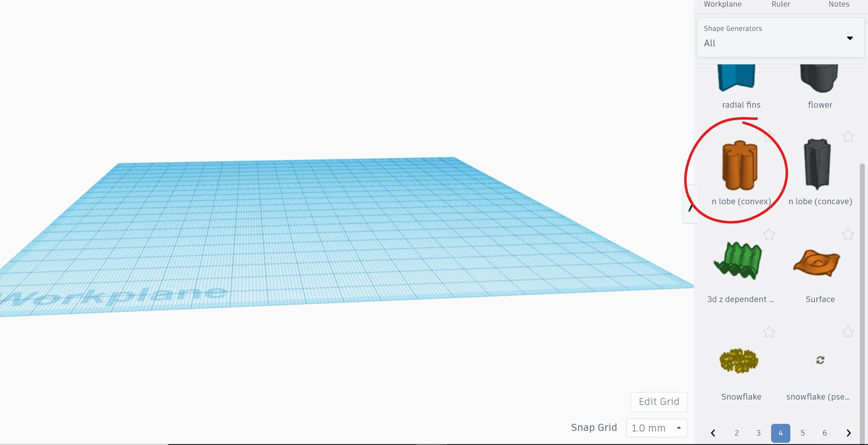Star the 3d z dependent shape
The height and width of the screenshot is (445, 868).
coord(769,234)
